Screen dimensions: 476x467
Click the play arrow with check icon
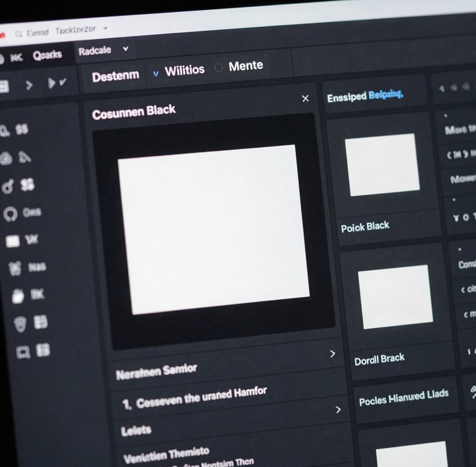click(x=57, y=82)
